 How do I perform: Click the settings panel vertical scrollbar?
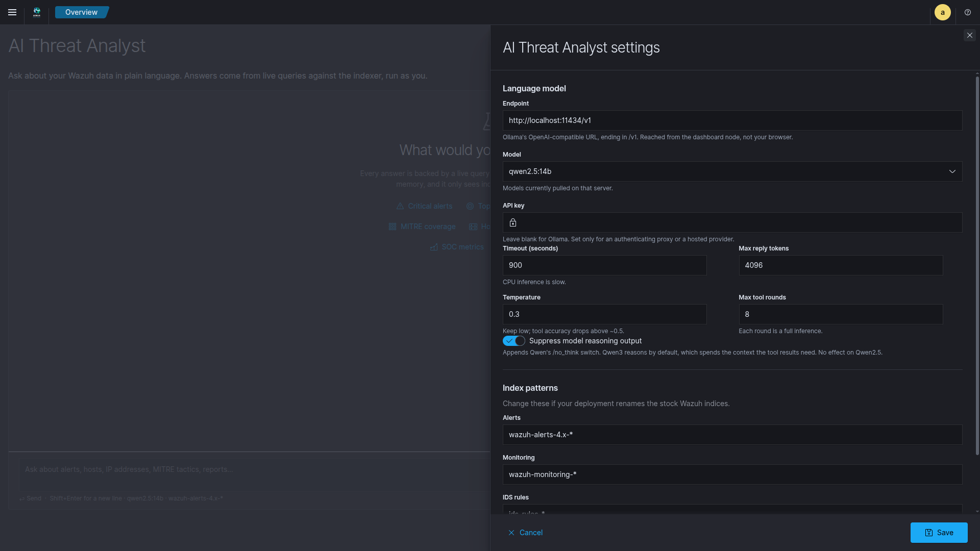977,265
